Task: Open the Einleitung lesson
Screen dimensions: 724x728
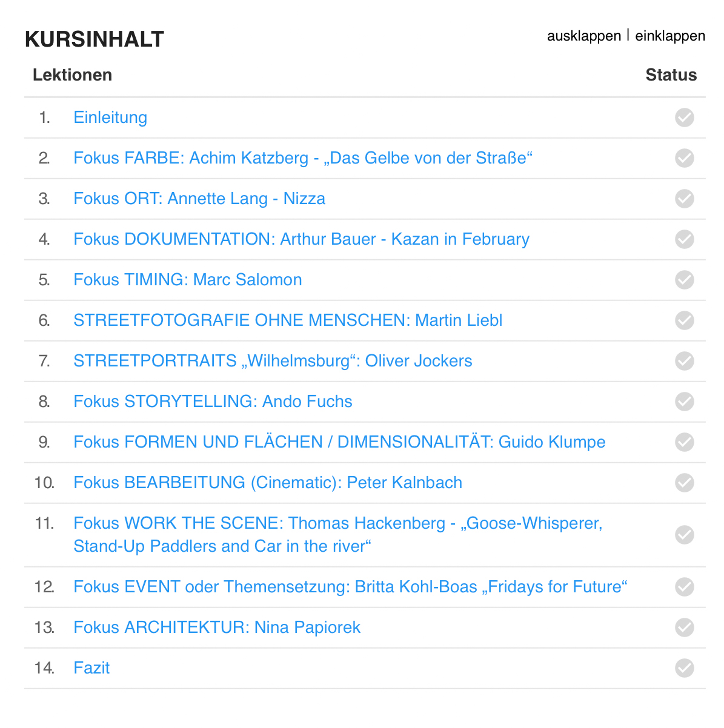Action: pyautogui.click(x=110, y=117)
